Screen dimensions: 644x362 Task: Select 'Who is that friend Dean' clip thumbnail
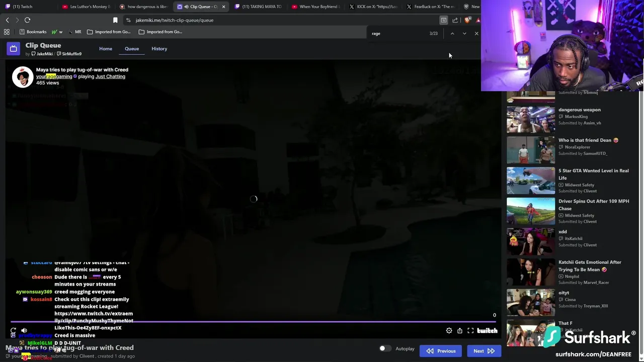point(531,150)
